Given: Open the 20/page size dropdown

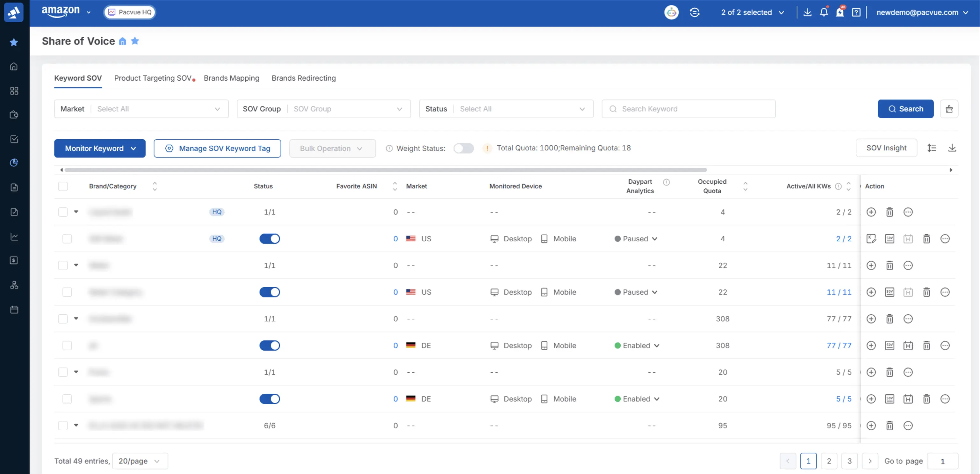Looking at the screenshot, I should (140, 461).
